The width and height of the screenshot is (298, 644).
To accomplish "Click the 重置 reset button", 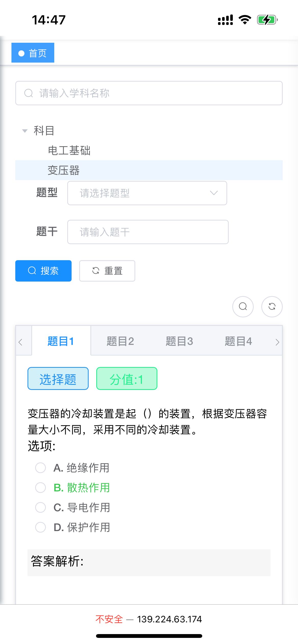I will tap(107, 271).
